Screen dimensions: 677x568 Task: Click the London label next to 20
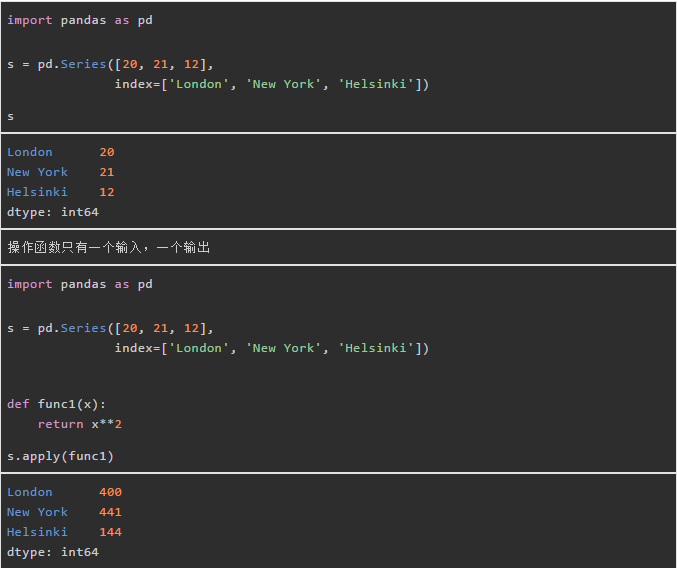click(29, 152)
